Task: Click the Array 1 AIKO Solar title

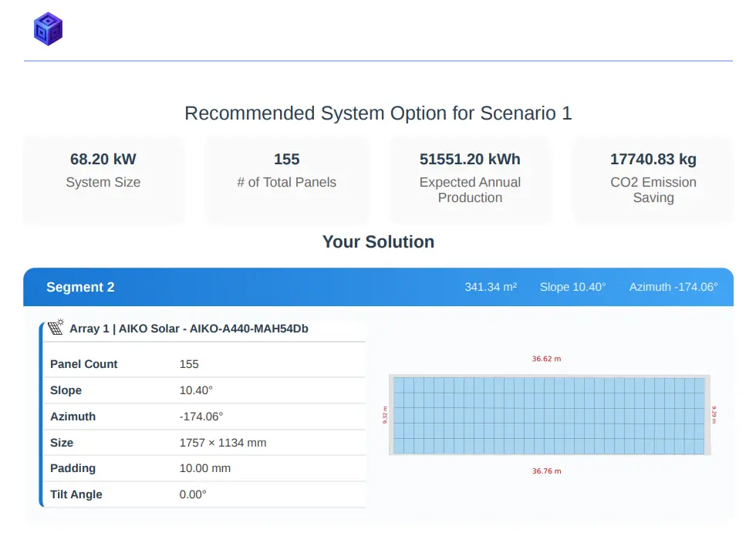Action: click(x=189, y=329)
